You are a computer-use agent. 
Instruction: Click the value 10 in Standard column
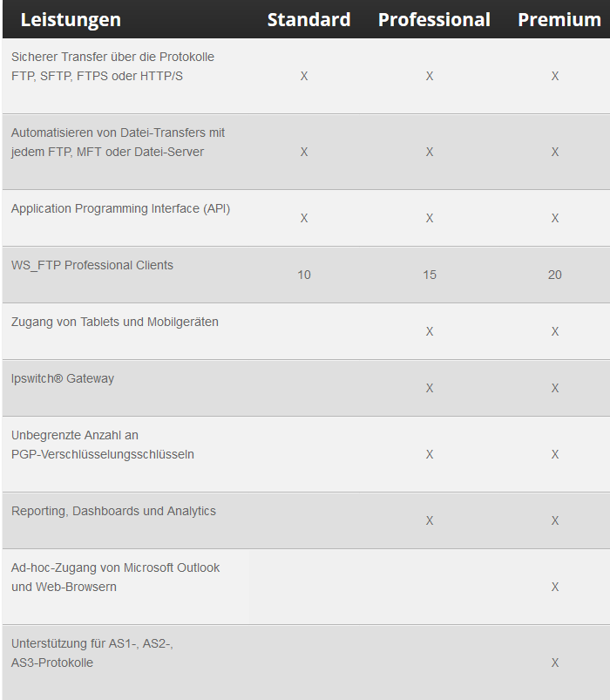[x=304, y=275]
